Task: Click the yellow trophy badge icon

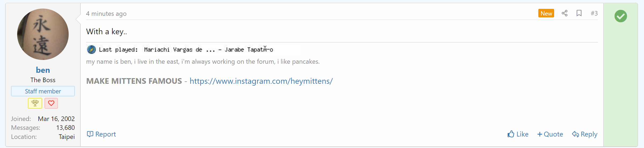Action: [x=35, y=103]
